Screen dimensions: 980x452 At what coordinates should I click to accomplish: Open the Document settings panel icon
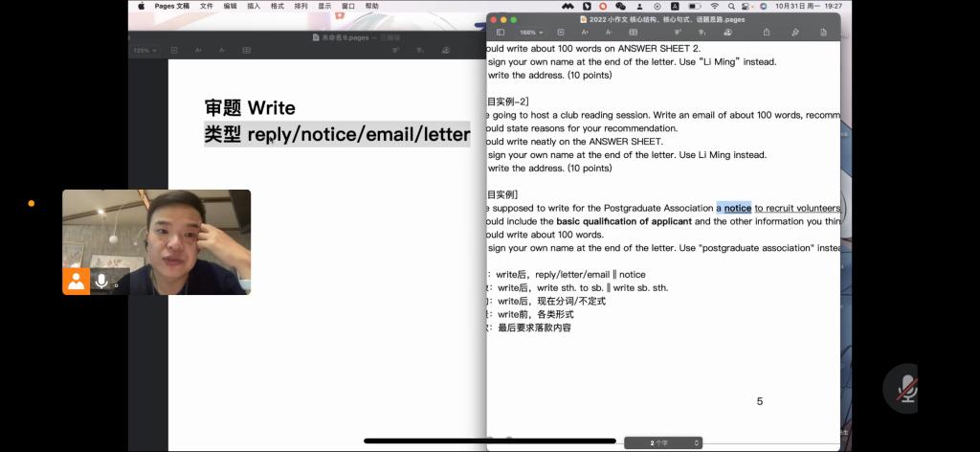tap(823, 33)
